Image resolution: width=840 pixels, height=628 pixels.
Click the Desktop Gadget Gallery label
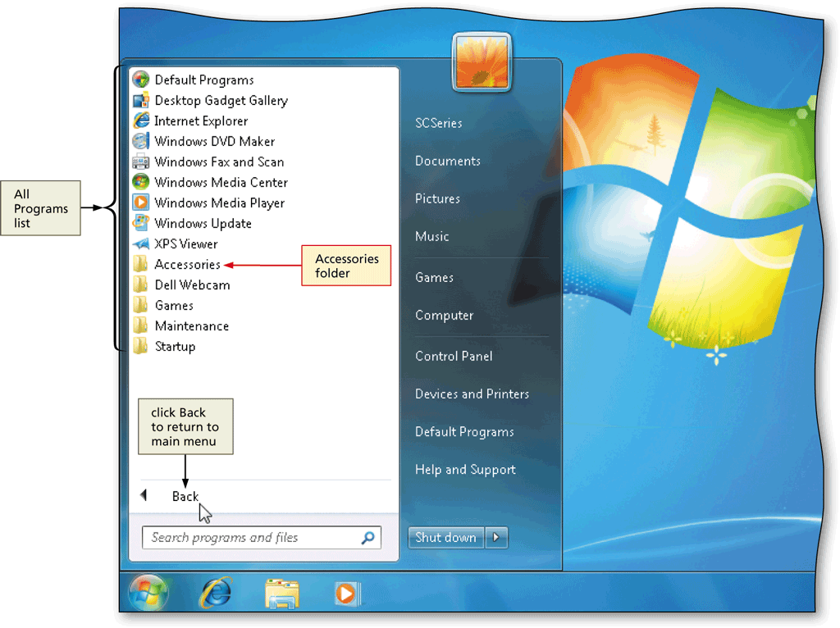(x=221, y=101)
